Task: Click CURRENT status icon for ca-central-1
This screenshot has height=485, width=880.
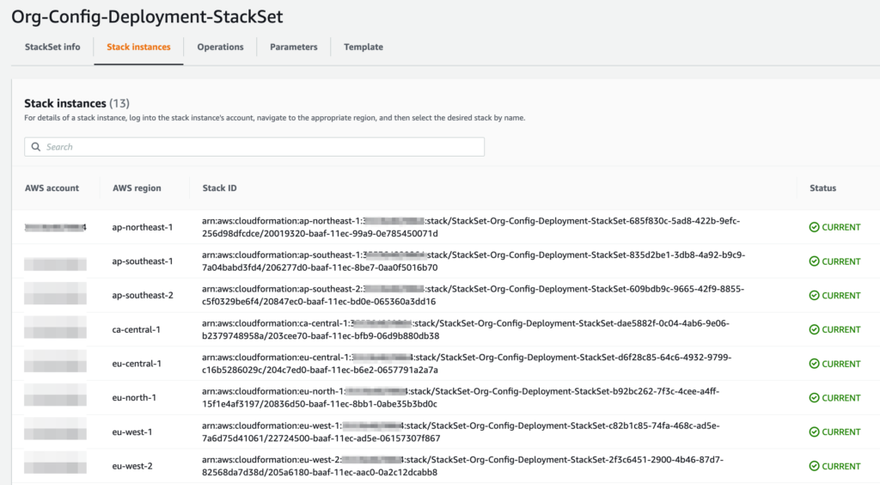Action: click(x=814, y=329)
